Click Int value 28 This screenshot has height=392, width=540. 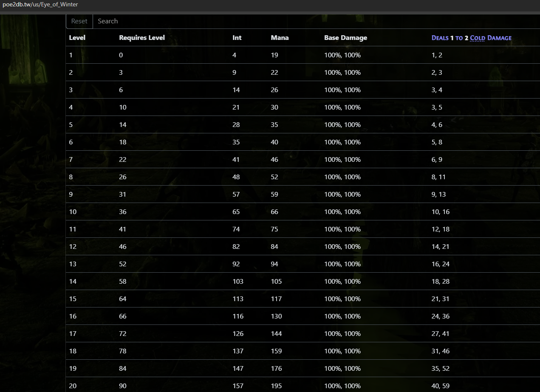(x=236, y=125)
